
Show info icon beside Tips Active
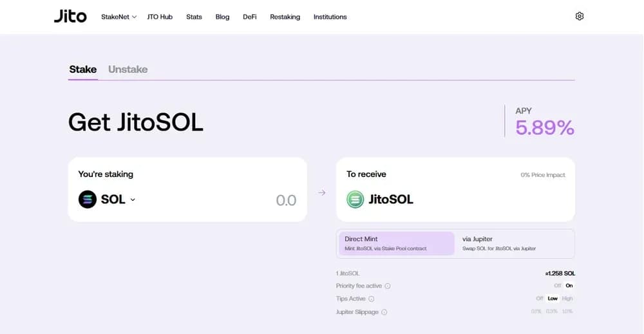tap(372, 299)
